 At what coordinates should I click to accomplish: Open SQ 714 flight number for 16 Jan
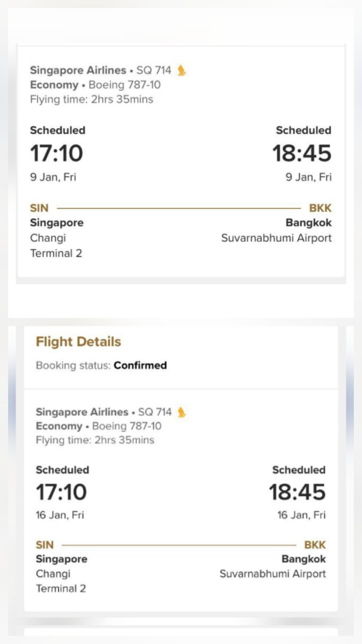pos(155,412)
